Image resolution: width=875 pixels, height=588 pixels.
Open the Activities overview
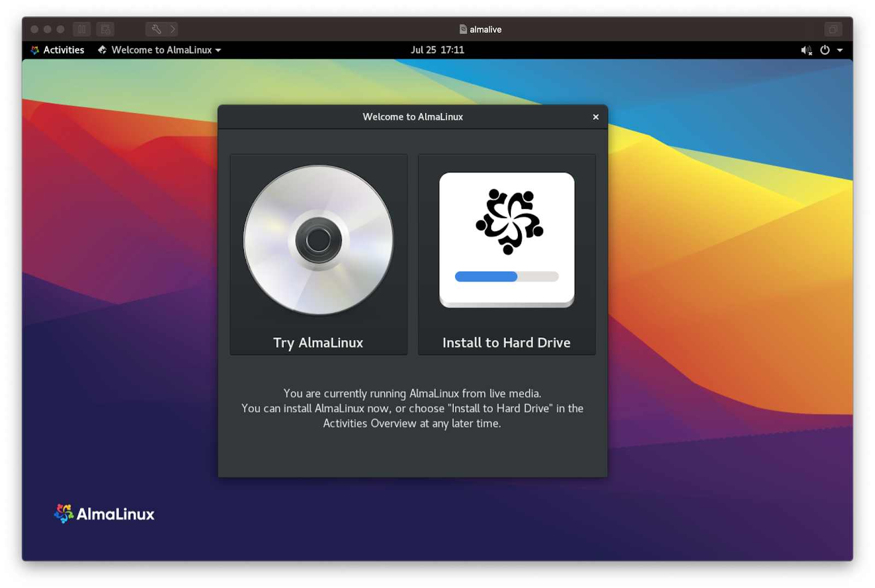pyautogui.click(x=58, y=50)
